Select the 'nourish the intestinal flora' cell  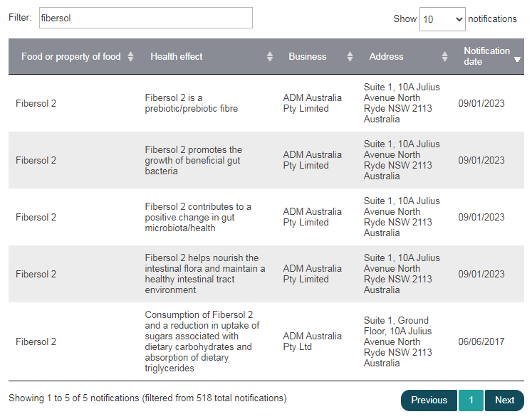[x=204, y=274]
